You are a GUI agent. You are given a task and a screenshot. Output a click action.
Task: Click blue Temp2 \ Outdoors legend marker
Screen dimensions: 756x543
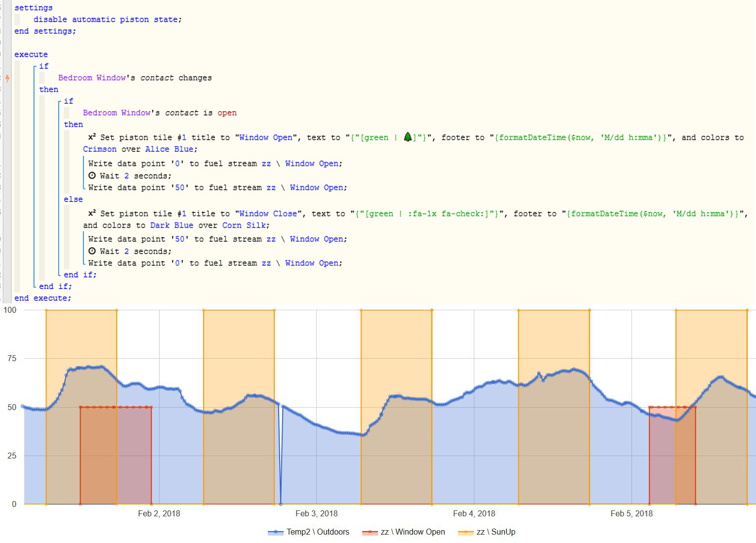tap(276, 532)
